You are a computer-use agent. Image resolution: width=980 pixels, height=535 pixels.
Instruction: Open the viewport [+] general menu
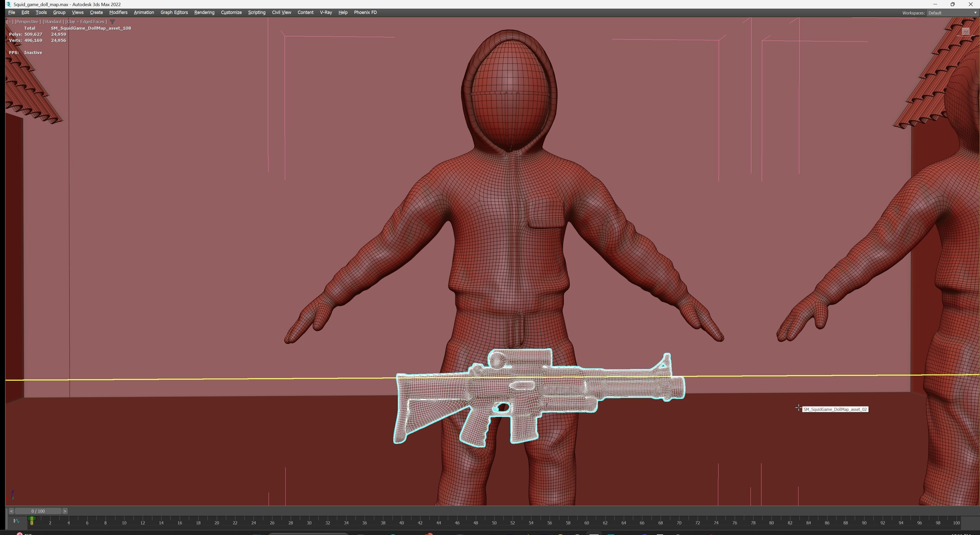point(10,22)
